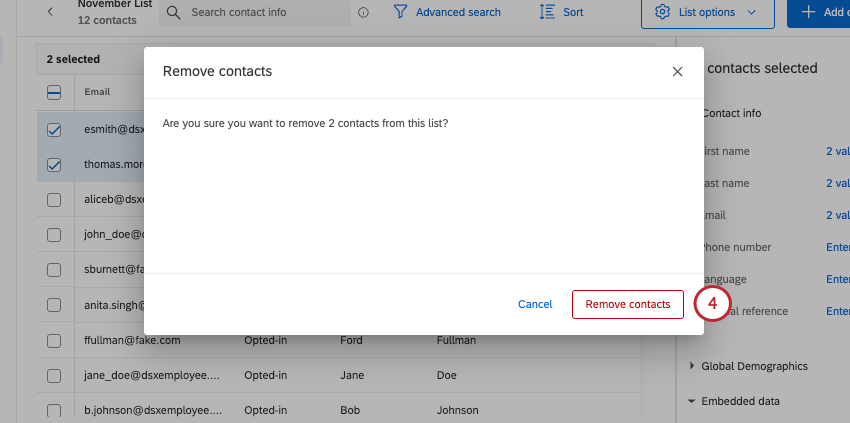Toggle the select-all header checkbox

[x=54, y=92]
